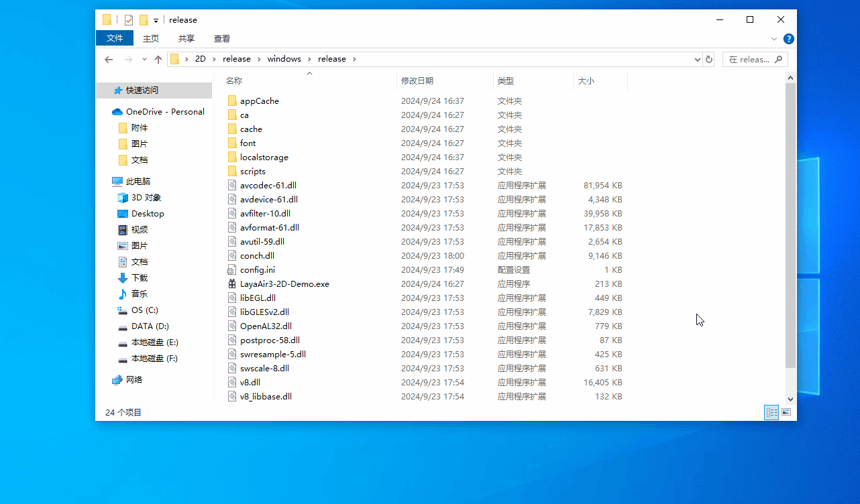Customize quick access toolbar dropdown

click(x=156, y=21)
